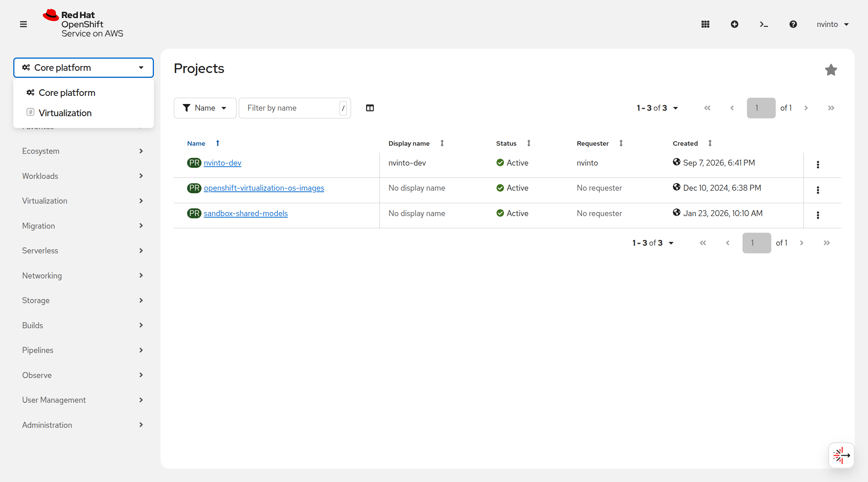Screen dimensions: 868x482
Task: Expand the Workloads navigation section
Action: [x=83, y=176]
